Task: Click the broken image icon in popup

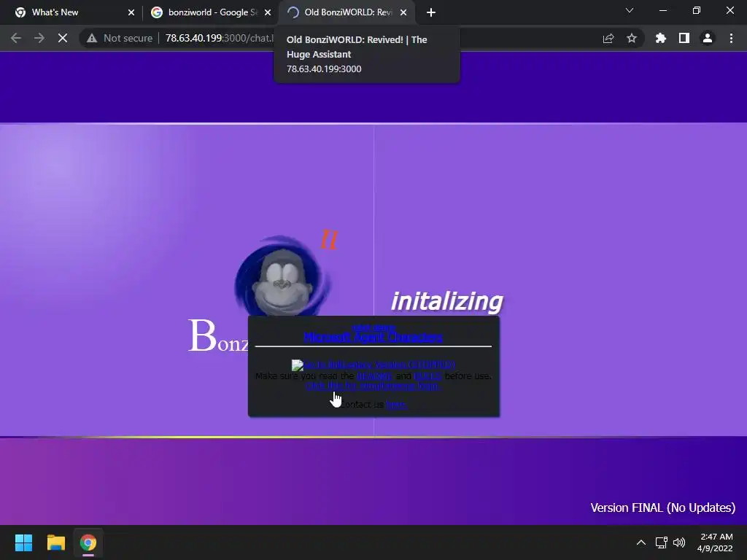Action: pos(298,365)
